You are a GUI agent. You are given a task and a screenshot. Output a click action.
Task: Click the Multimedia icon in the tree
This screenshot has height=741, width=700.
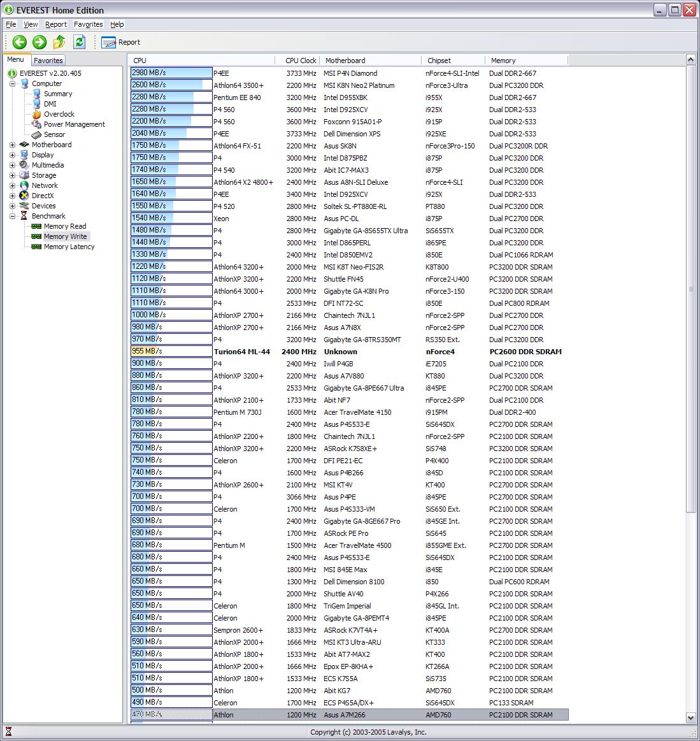click(x=24, y=165)
